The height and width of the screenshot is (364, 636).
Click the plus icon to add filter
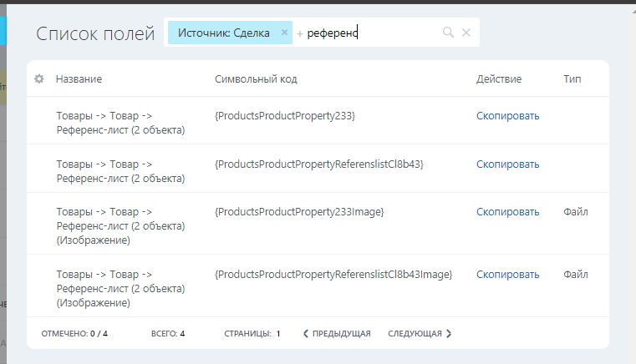tap(300, 33)
